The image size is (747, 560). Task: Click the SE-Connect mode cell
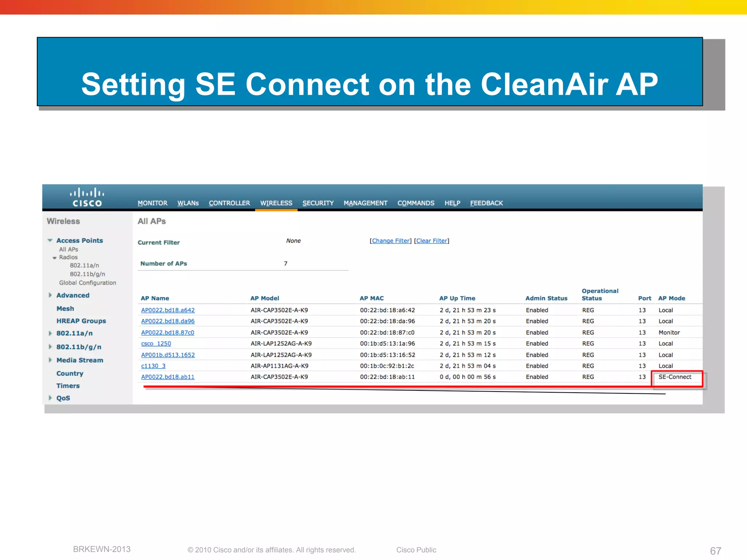pyautogui.click(x=675, y=377)
